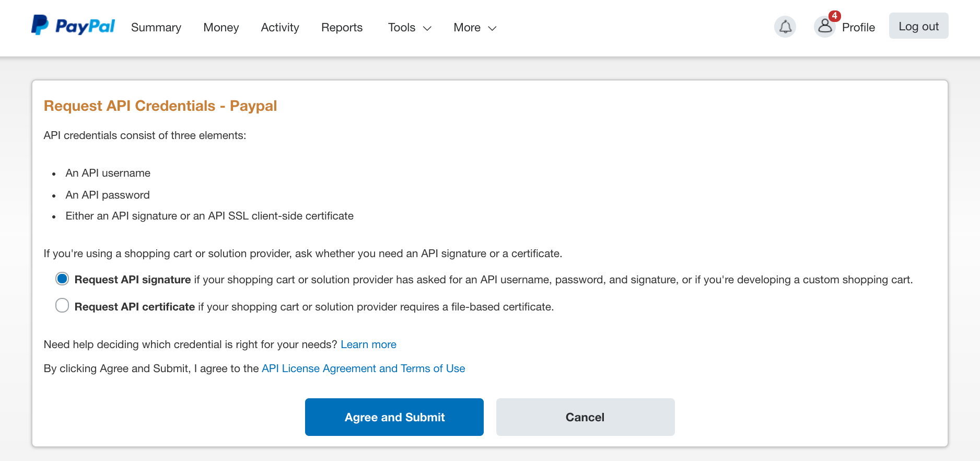Click 'API credentials consist of three elements' text
Image resolution: width=980 pixels, height=461 pixels.
[145, 135]
